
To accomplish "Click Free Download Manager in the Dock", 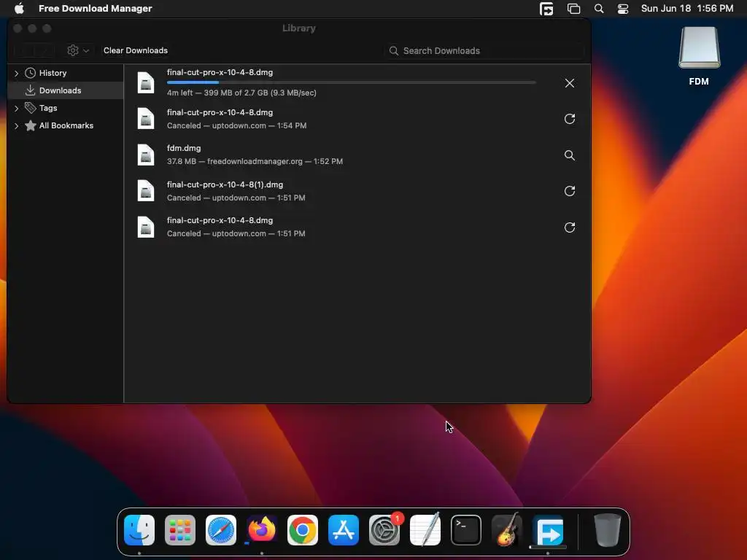I will pos(548,530).
